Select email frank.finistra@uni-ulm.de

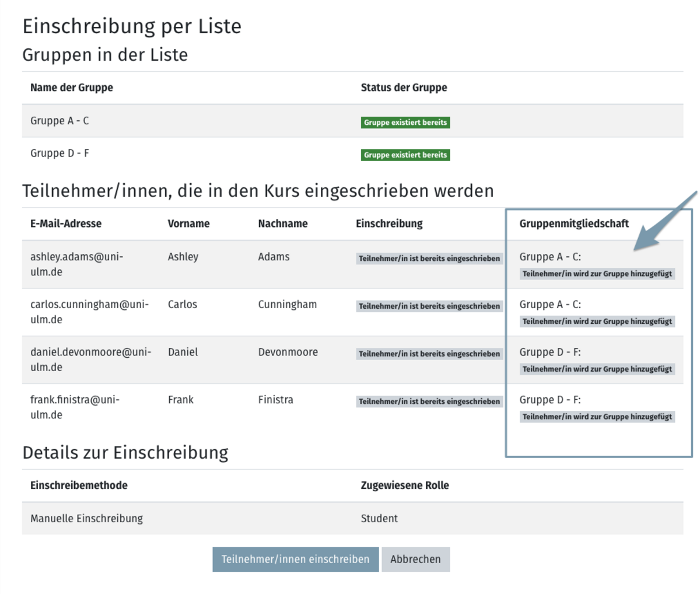pos(75,407)
